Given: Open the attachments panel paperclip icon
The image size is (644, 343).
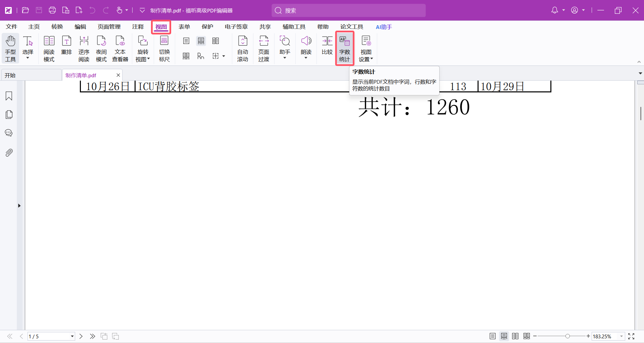Looking at the screenshot, I should (9, 153).
